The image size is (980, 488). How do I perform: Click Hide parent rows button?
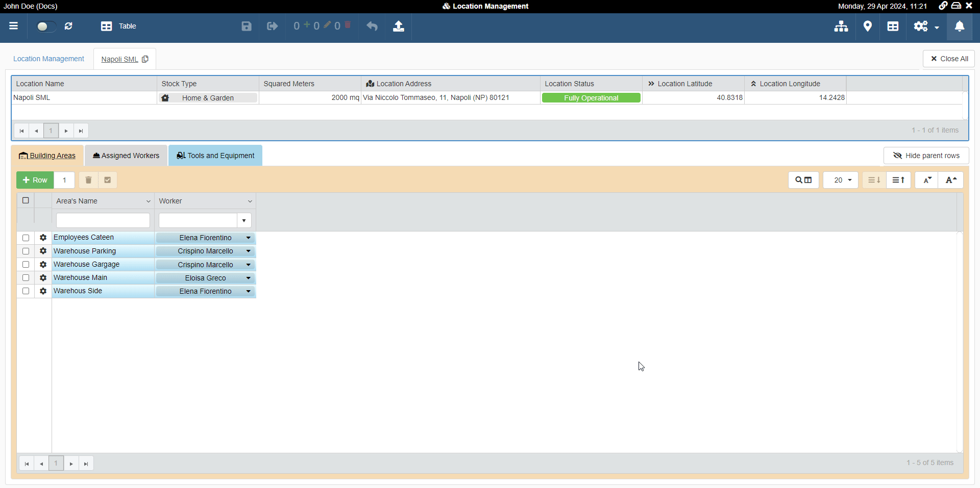[x=926, y=156]
